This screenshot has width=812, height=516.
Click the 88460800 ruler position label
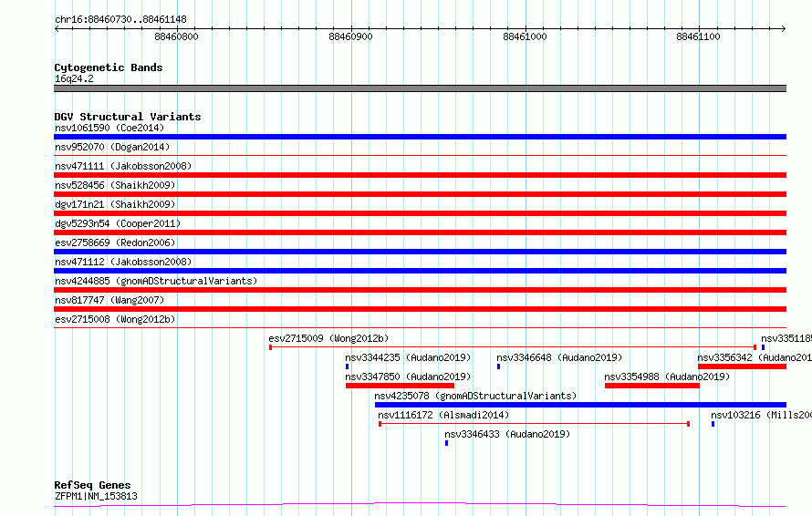tap(177, 36)
